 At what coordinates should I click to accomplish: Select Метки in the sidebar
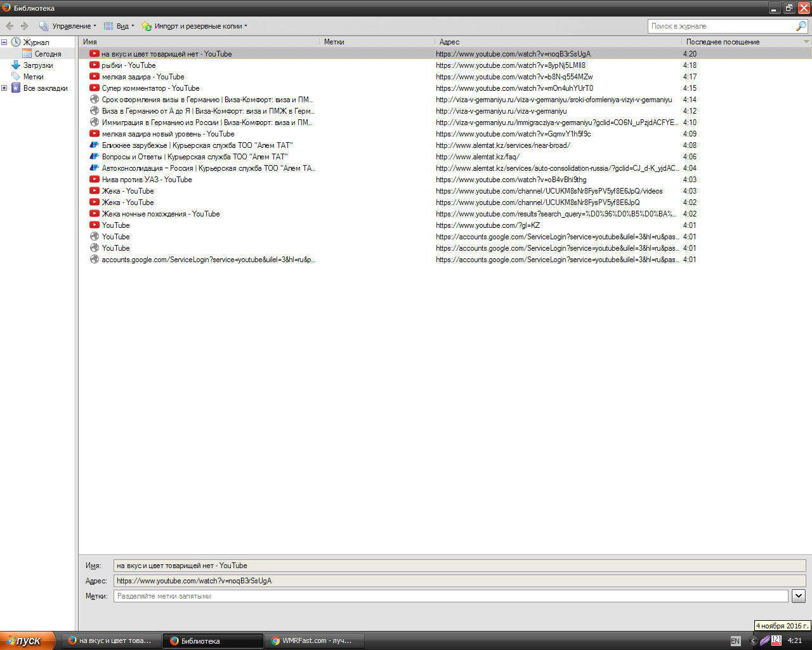pos(34,77)
